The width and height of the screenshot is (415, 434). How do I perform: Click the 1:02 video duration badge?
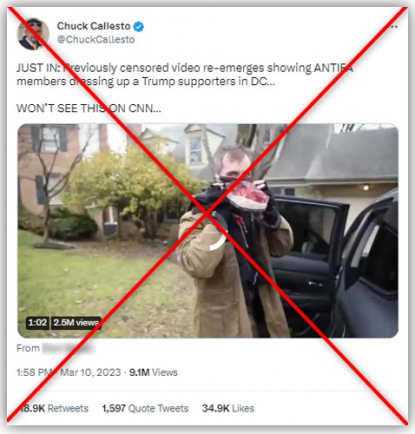pos(37,322)
